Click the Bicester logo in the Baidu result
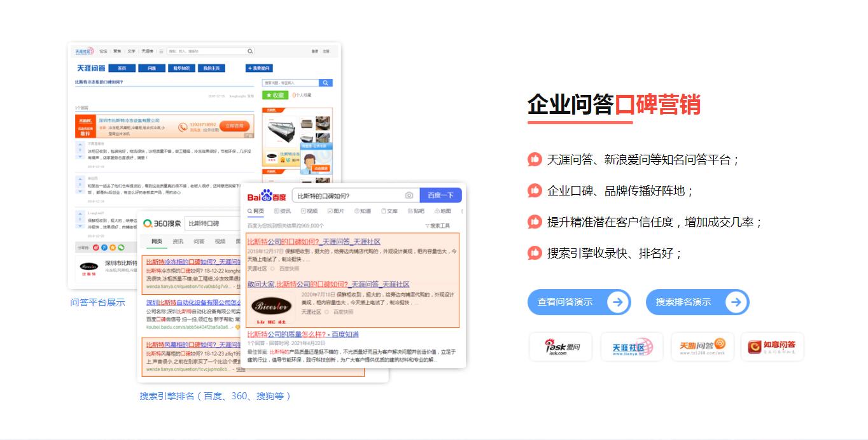The image size is (868, 440). pos(272,307)
